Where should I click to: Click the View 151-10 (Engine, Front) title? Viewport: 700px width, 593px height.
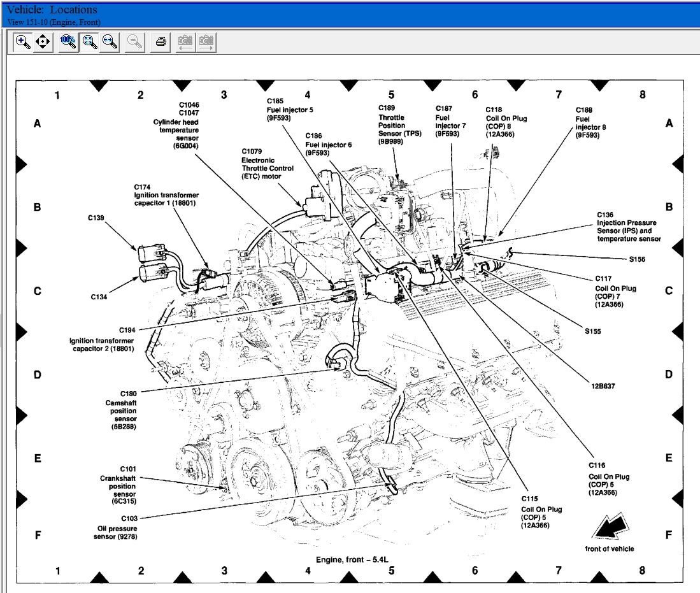[54, 22]
